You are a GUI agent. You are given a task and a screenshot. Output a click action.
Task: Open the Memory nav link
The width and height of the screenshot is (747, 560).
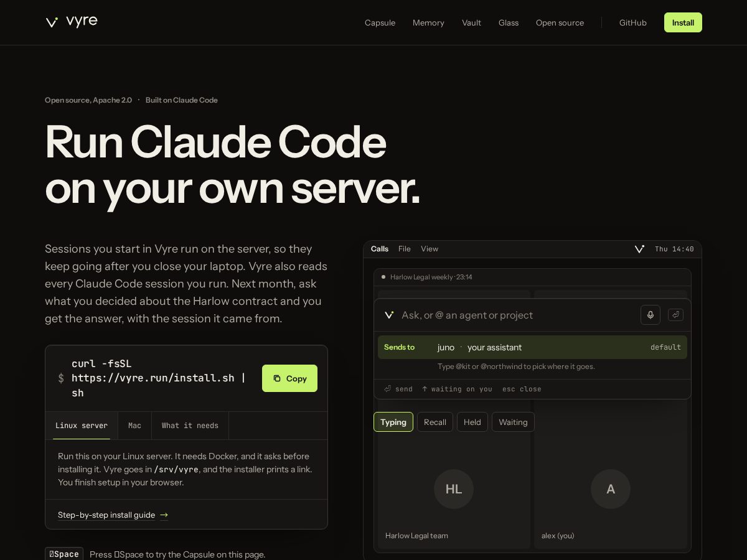coord(428,22)
